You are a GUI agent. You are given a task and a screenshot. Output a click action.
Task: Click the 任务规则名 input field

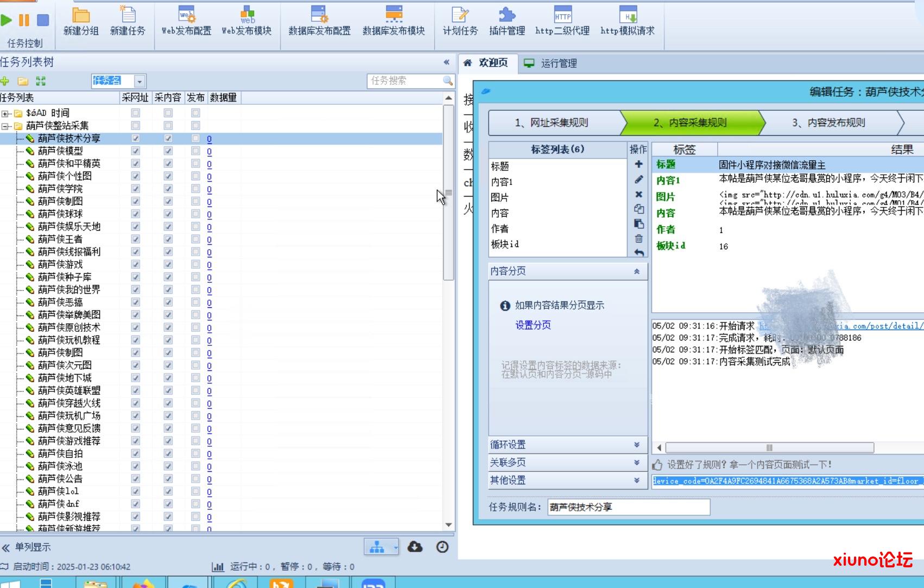(x=629, y=507)
